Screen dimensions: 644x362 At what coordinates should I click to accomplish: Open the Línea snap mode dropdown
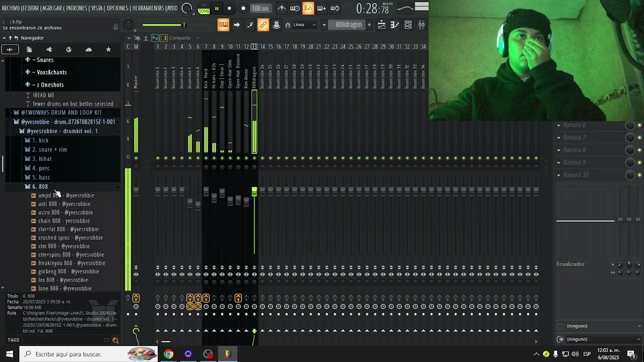[x=304, y=25]
